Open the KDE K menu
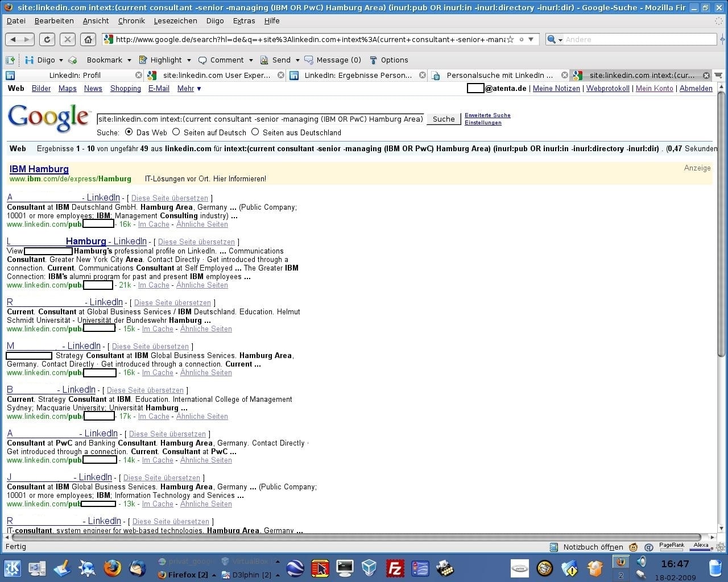Screen dimensions: 728x582 13,568
